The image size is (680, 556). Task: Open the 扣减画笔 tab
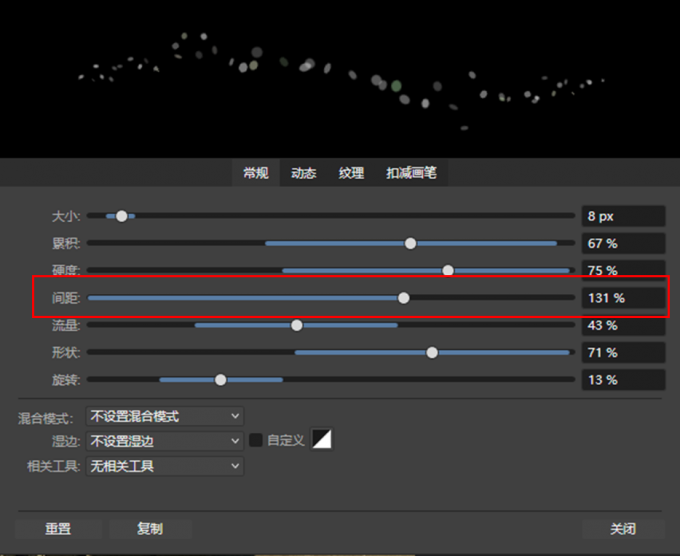(411, 173)
